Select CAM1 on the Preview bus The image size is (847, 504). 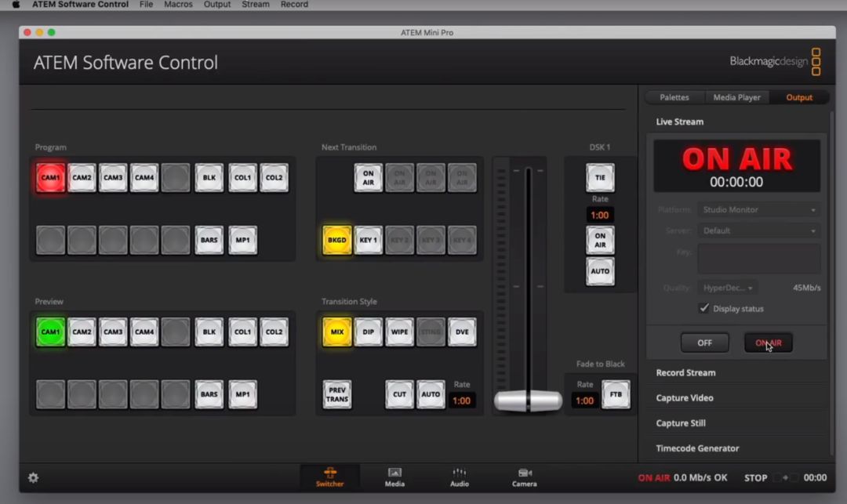(x=50, y=332)
